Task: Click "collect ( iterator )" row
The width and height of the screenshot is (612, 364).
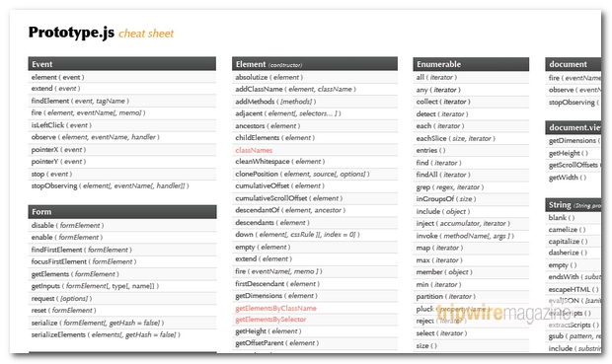Action: click(x=471, y=102)
